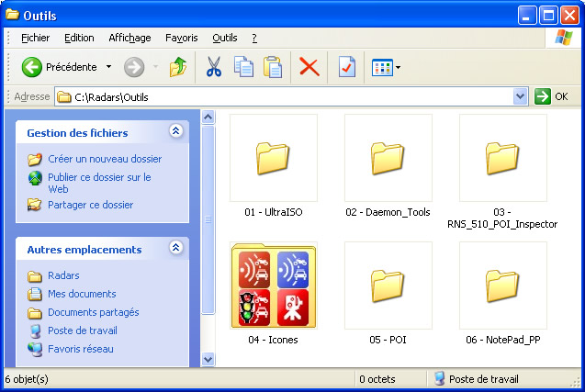Open the Favoris réseau link
Image resolution: width=585 pixels, height=392 pixels.
point(81,349)
